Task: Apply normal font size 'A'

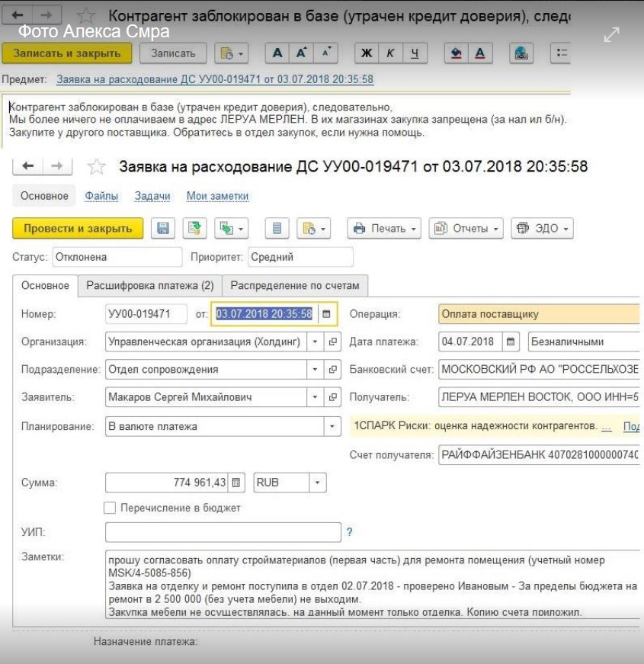Action: click(277, 53)
